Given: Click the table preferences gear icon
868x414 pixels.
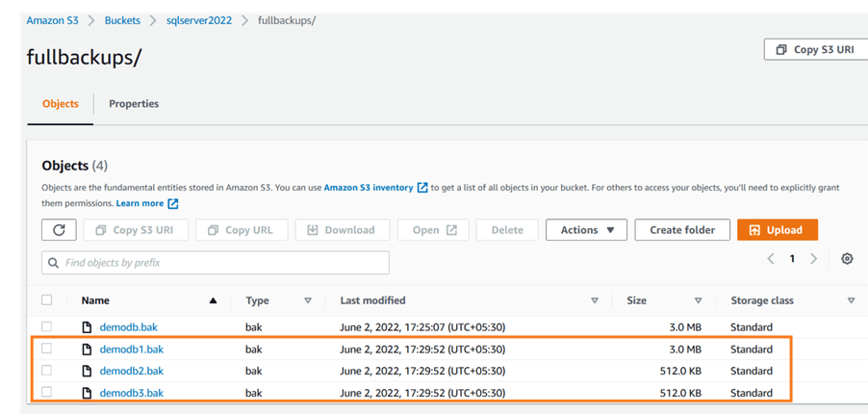Looking at the screenshot, I should click(x=847, y=259).
